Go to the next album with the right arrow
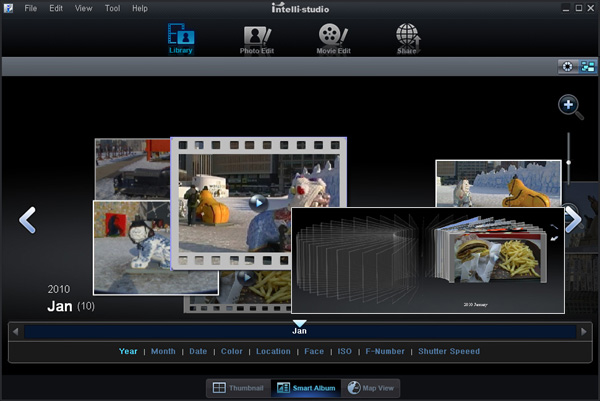 (573, 219)
